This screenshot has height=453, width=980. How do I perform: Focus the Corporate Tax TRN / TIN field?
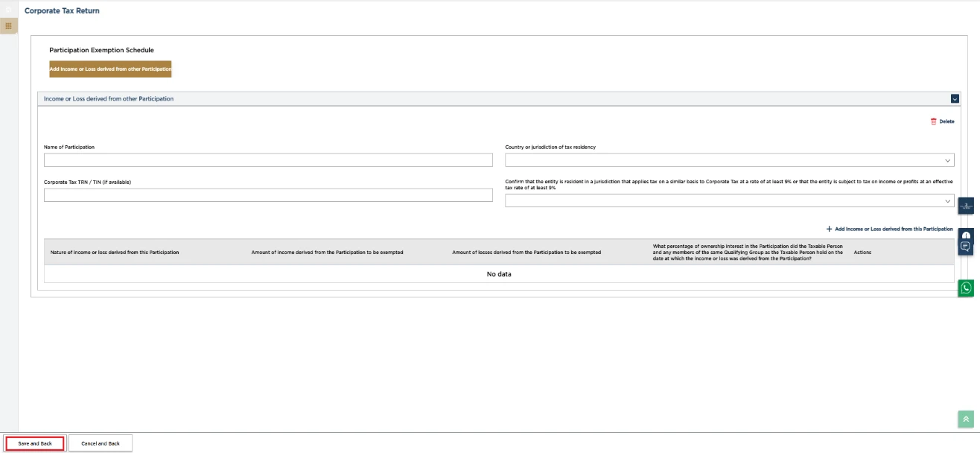coord(268,195)
